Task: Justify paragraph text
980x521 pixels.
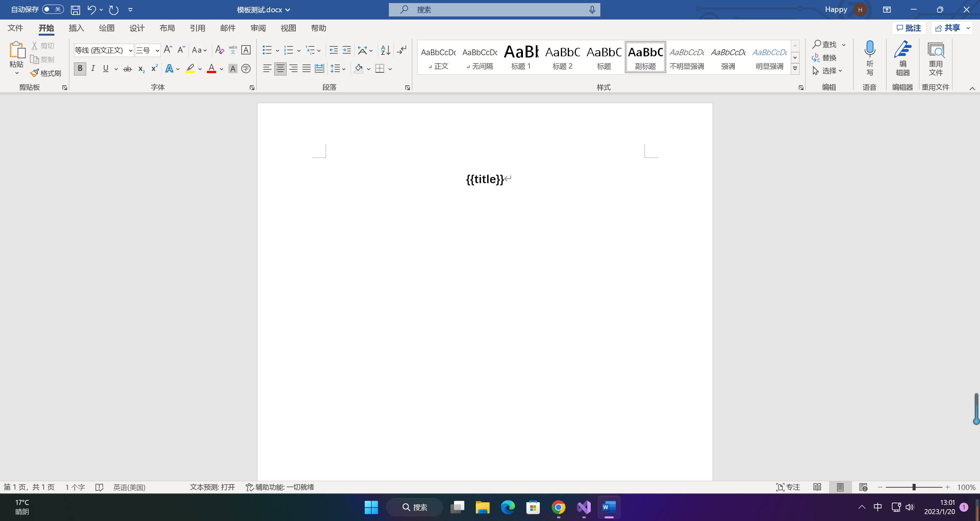Action: (306, 69)
